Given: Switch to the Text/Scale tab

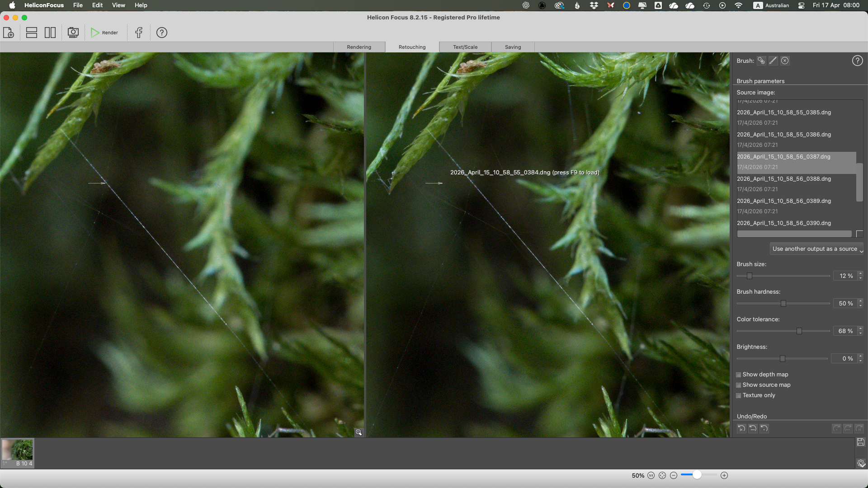Looking at the screenshot, I should (464, 47).
